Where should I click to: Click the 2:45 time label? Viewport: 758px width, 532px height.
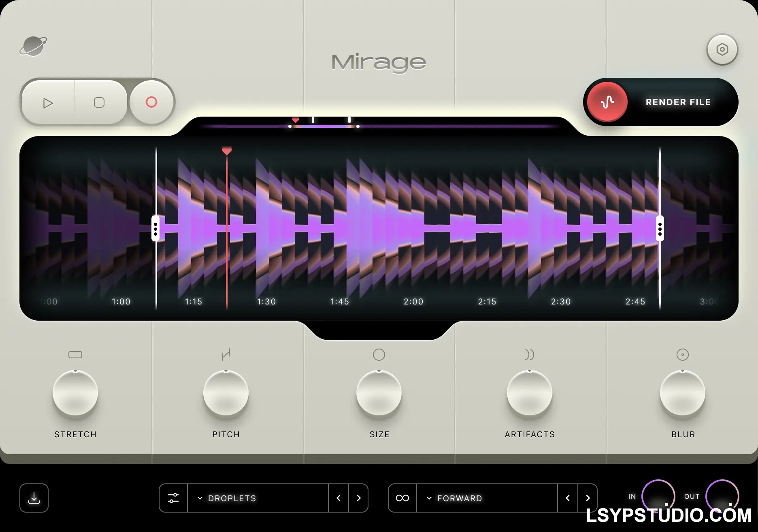pos(635,302)
